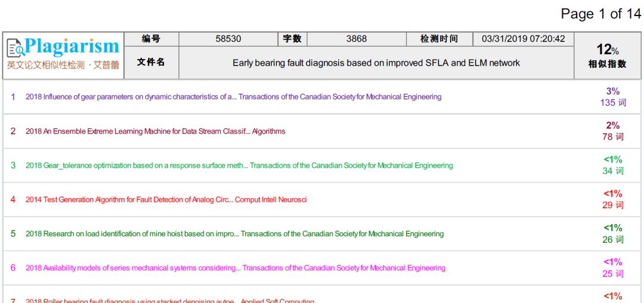Open the Test Generation Algorithm source link
This screenshot has width=644, height=303.
pyautogui.click(x=166, y=200)
